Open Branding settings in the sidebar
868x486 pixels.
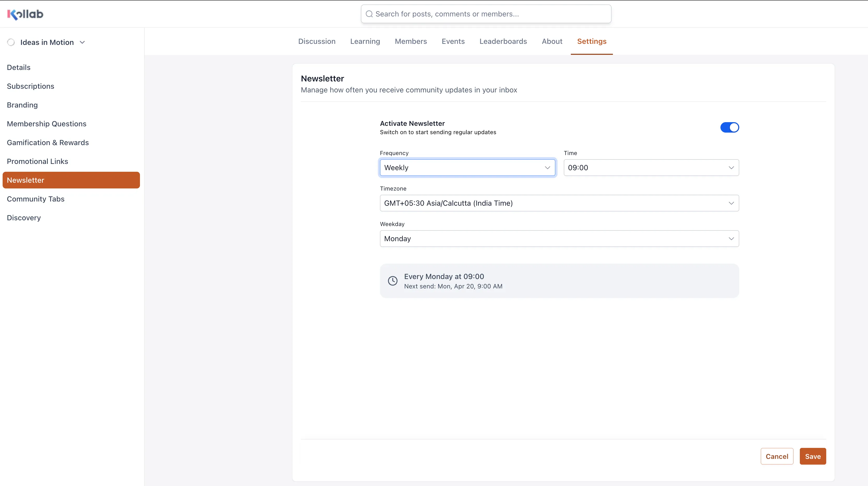coord(22,105)
